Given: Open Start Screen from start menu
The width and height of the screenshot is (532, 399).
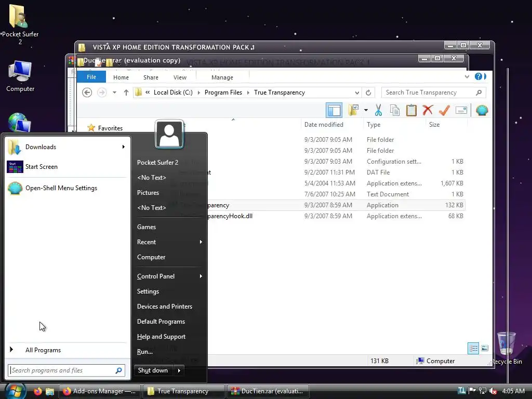Looking at the screenshot, I should (67, 167).
